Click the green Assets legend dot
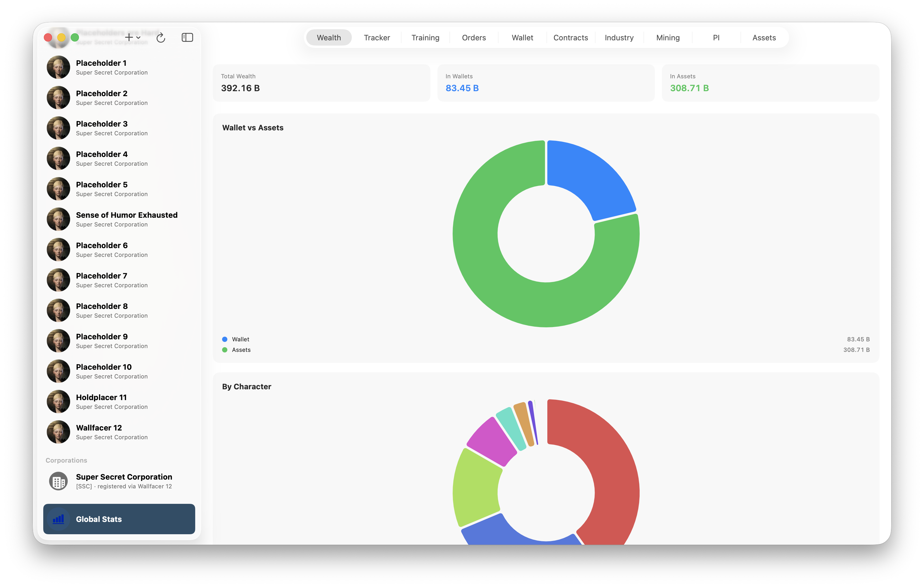 point(225,350)
